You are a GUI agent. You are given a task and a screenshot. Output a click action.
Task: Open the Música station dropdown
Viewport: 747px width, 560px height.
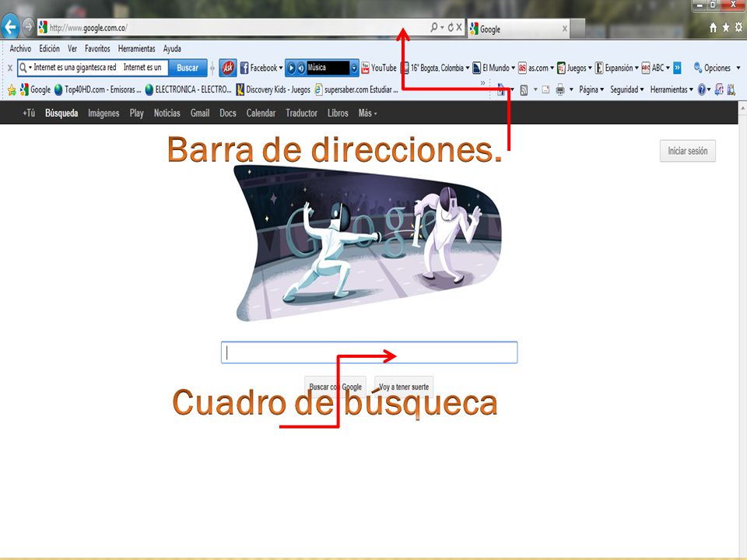click(x=354, y=68)
